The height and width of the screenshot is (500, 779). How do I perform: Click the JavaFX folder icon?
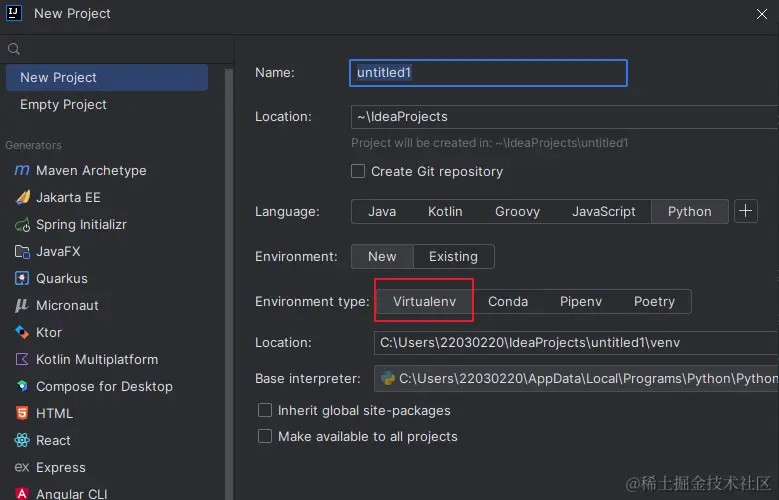(x=22, y=251)
